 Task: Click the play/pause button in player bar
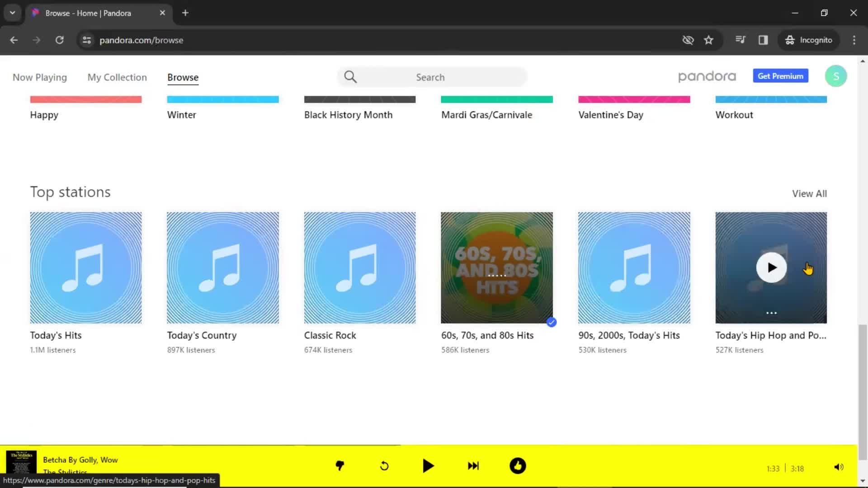pos(429,466)
